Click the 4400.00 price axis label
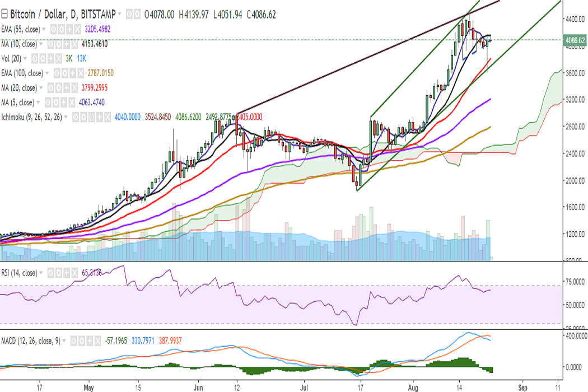 tap(576, 18)
